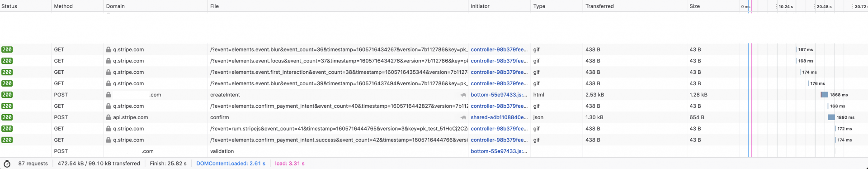Click the lock icon beside api.stripe.com
This screenshot has width=868, height=169.
tap(108, 117)
